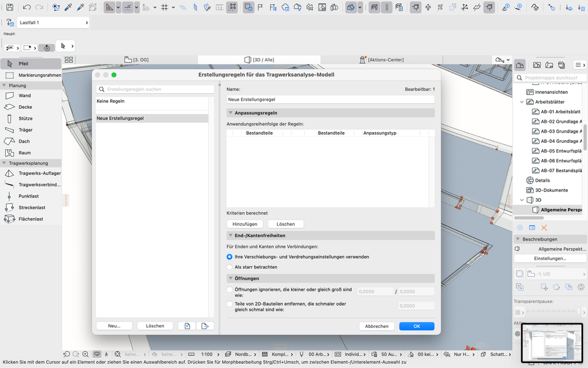Click the Hinzufügen button
The width and height of the screenshot is (588, 368).
245,224
